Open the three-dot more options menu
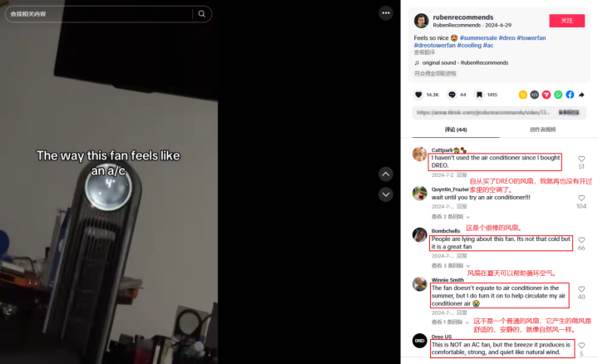 tap(386, 13)
